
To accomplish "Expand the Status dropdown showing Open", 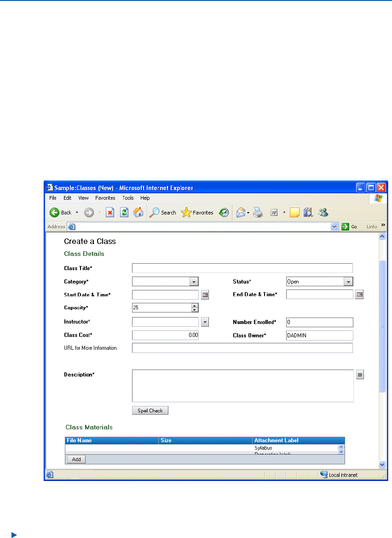I will (x=348, y=282).
